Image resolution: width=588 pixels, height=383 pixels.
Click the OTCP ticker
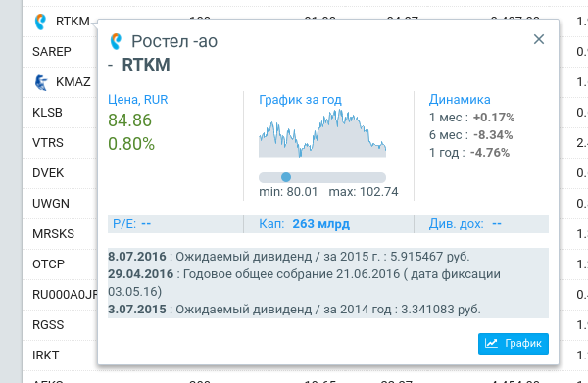48,263
